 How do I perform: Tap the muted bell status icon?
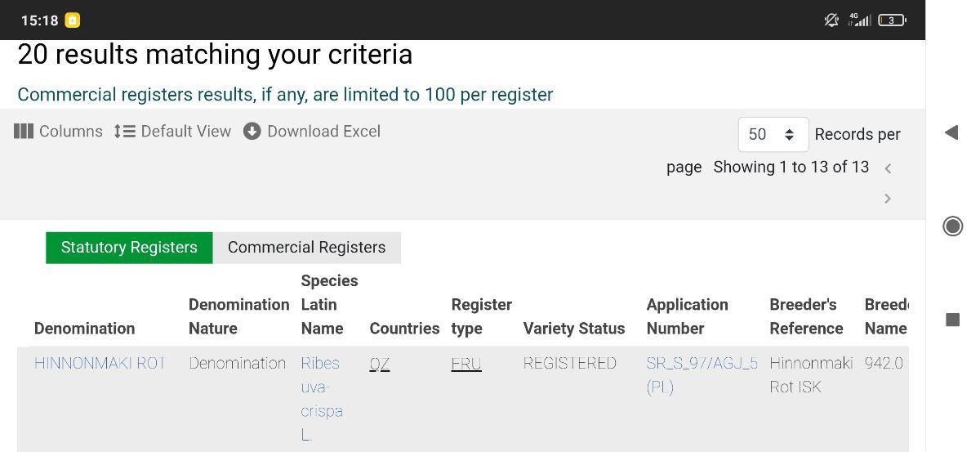[x=831, y=20]
